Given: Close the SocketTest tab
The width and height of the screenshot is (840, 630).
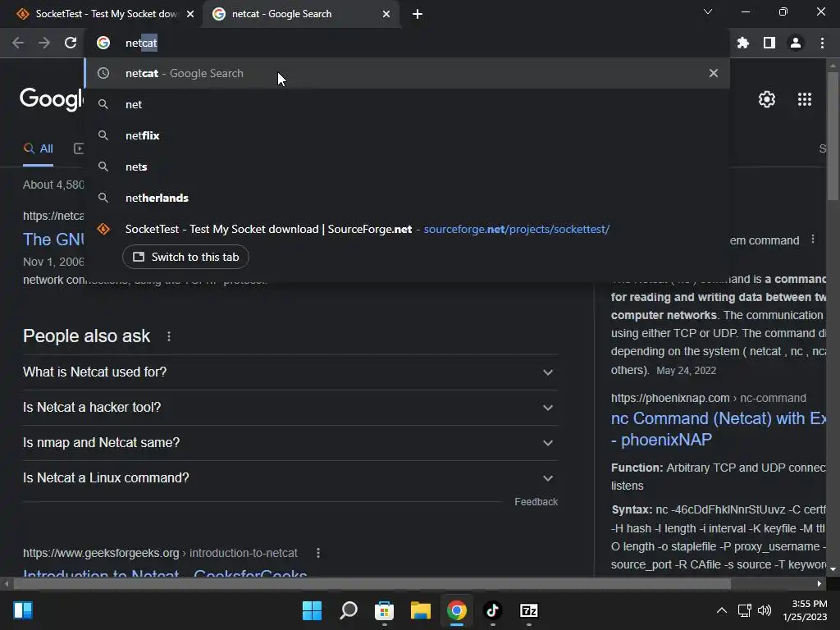Looking at the screenshot, I should point(190,14).
